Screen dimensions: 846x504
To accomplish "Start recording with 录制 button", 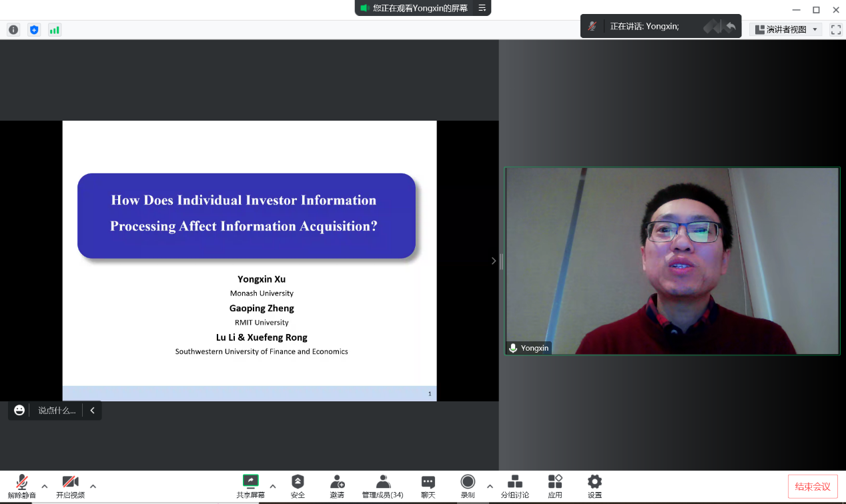I will click(x=468, y=486).
